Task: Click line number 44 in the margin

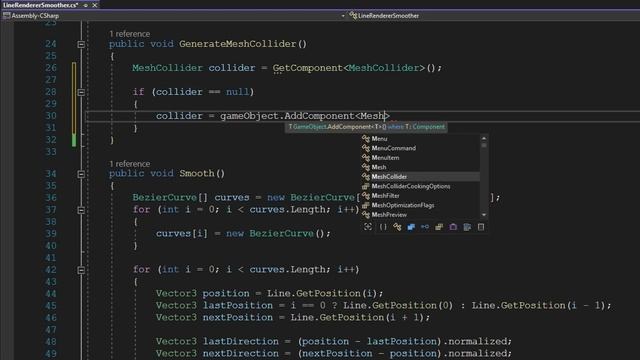Action: (51, 293)
